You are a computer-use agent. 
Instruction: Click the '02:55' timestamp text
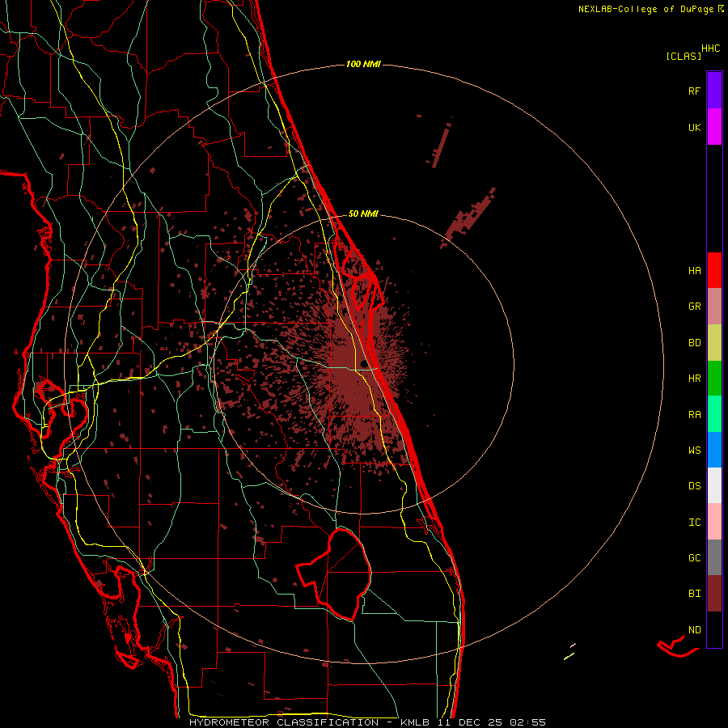pos(527,722)
